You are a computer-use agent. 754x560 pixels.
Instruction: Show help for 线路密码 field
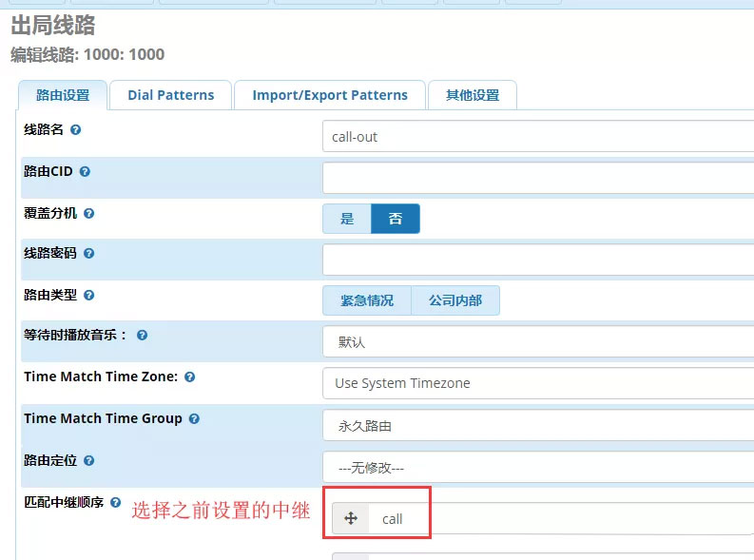[x=89, y=254]
